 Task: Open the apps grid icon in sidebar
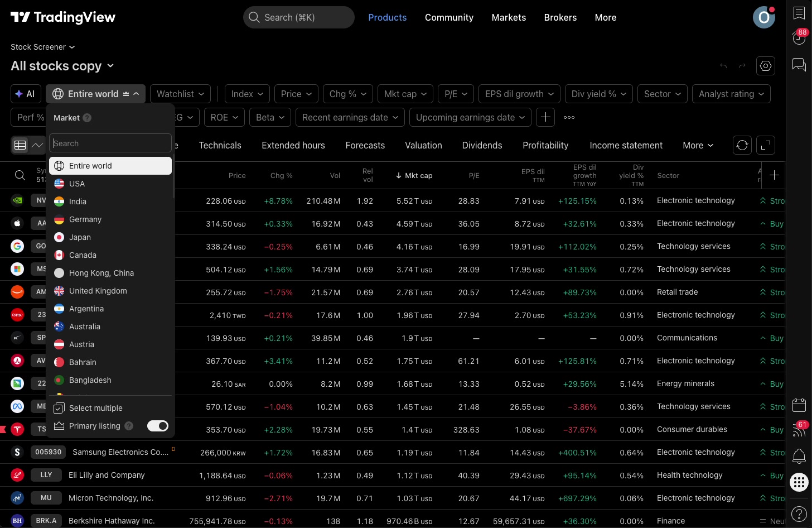(x=799, y=482)
